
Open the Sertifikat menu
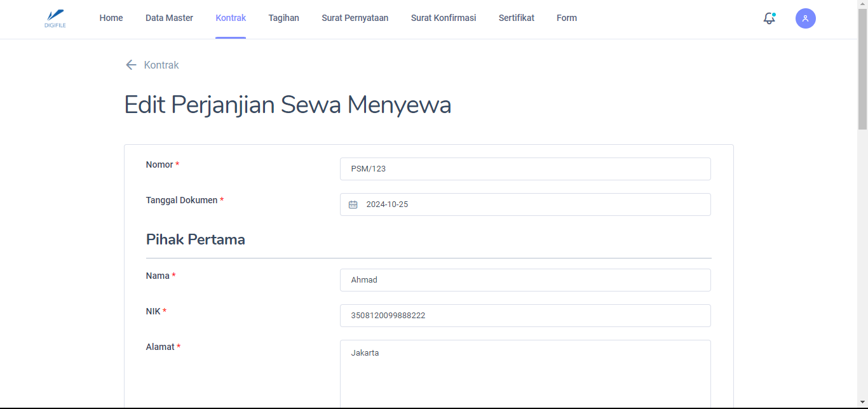click(x=516, y=18)
